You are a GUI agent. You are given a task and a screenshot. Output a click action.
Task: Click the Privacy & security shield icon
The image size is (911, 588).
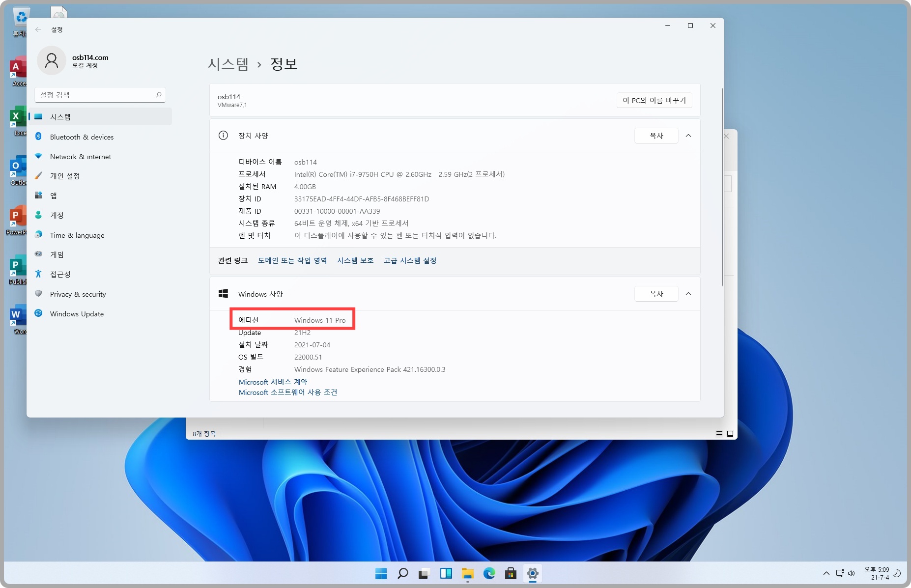(38, 294)
